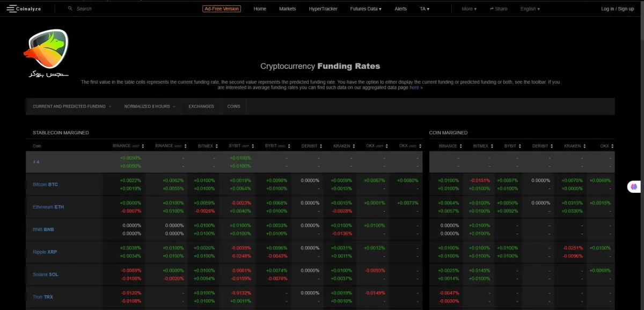Viewport: 644px width, 310px height.
Task: Open the Ad-Free Version offer
Action: click(222, 9)
